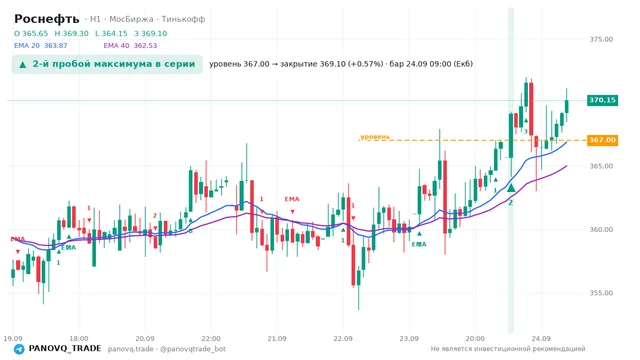Click the 'EMA 20 363.87' legend entry
This screenshot has width=640, height=360.
coord(40,45)
